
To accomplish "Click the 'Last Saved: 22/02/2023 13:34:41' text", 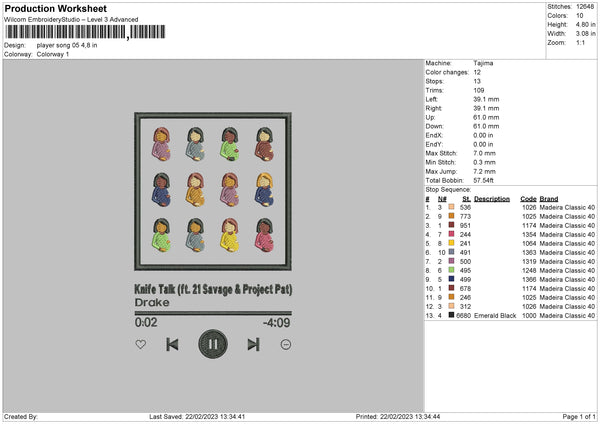I will (197, 417).
